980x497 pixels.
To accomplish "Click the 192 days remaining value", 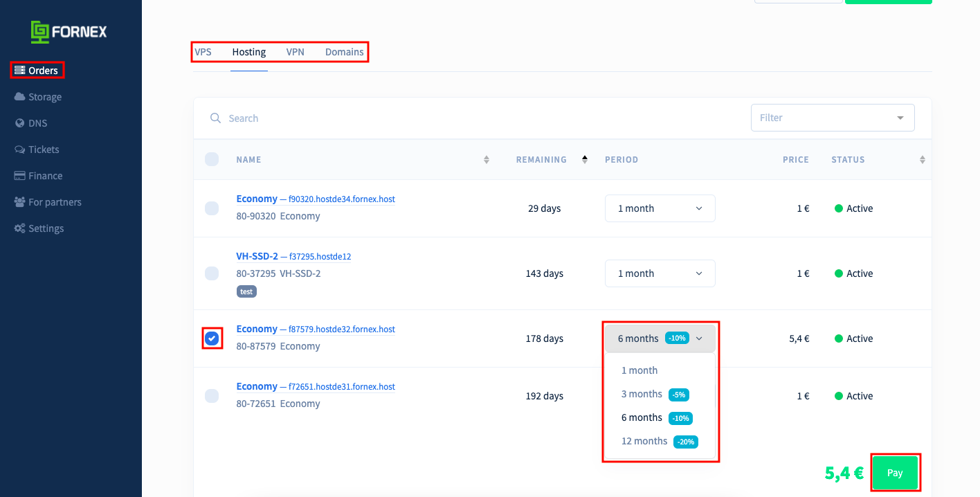I will 544,396.
